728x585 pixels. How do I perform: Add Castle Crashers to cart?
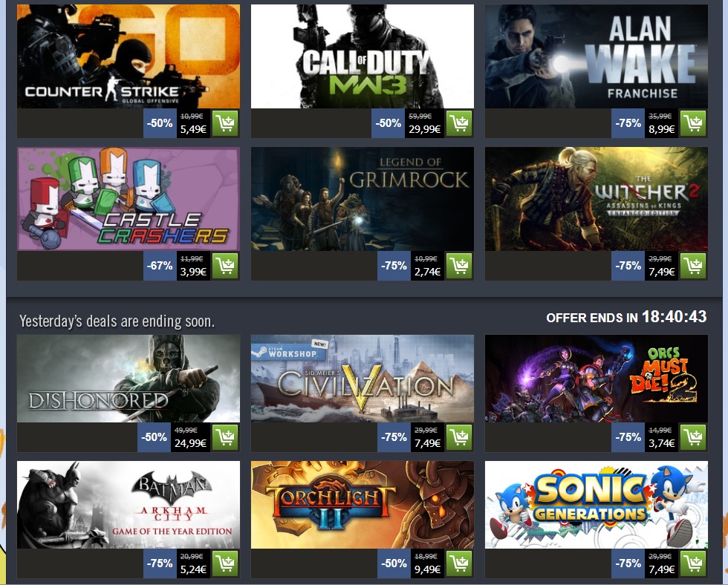click(x=225, y=266)
